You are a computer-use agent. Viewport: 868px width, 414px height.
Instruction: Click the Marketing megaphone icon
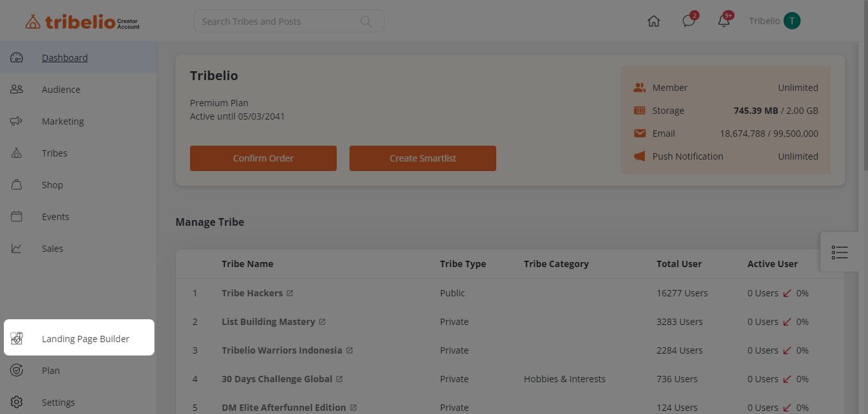click(x=17, y=121)
